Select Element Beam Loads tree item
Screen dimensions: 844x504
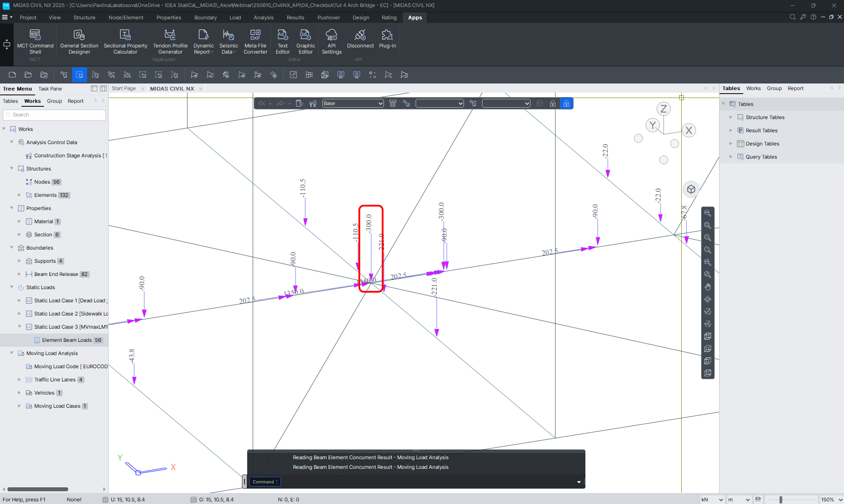(x=67, y=340)
